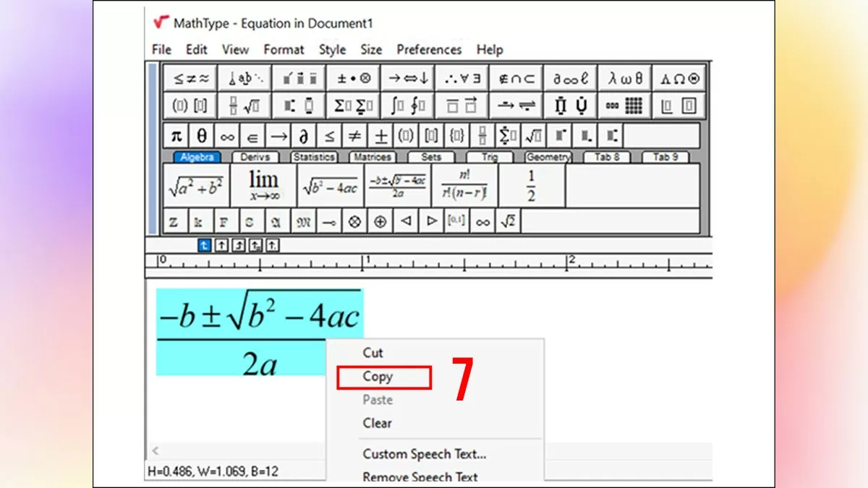Viewport: 868px width, 488px height.
Task: Insert the partial derivative symbol
Action: tap(305, 135)
